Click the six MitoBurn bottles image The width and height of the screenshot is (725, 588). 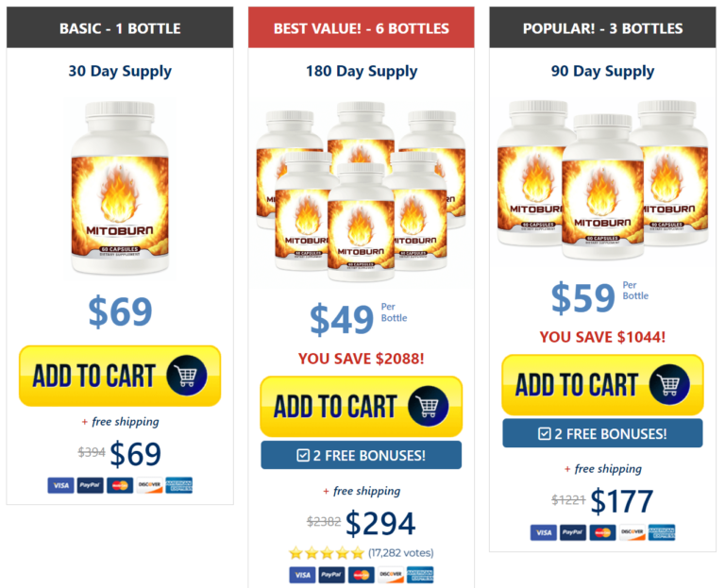pos(362,192)
